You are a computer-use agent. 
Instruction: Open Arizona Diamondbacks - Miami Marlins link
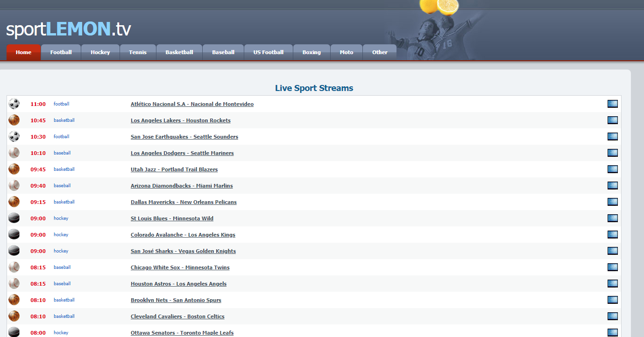tap(182, 186)
